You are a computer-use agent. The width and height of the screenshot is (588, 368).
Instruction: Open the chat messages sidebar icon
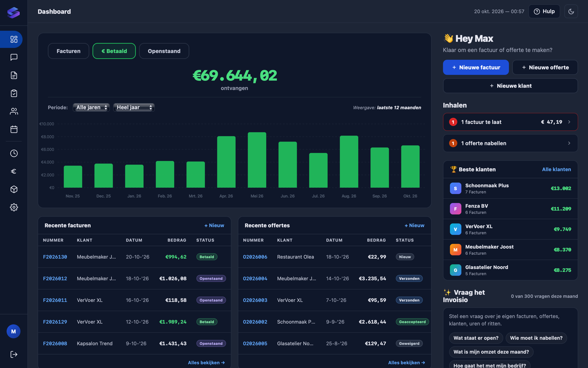(14, 57)
